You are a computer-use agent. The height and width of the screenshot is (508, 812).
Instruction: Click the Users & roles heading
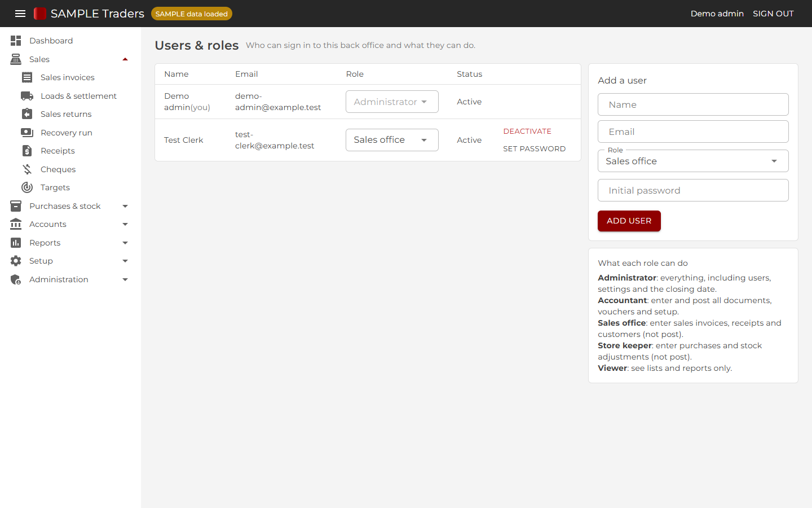(197, 45)
